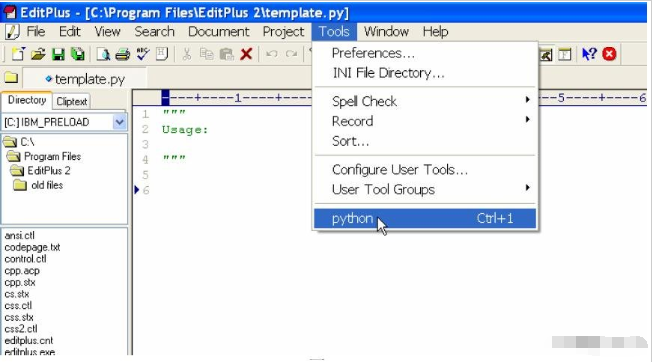The height and width of the screenshot is (362, 652).
Task: Open the Help menu
Action: click(435, 32)
